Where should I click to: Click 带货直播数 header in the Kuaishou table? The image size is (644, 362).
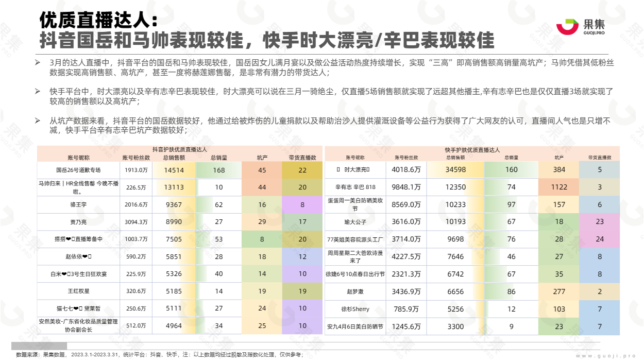tap(600, 158)
